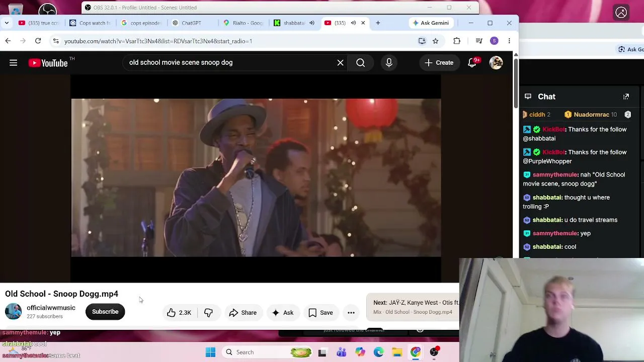The image size is (644, 362).
Task: Mute the active YouTube tab audio
Action: pos(353,23)
